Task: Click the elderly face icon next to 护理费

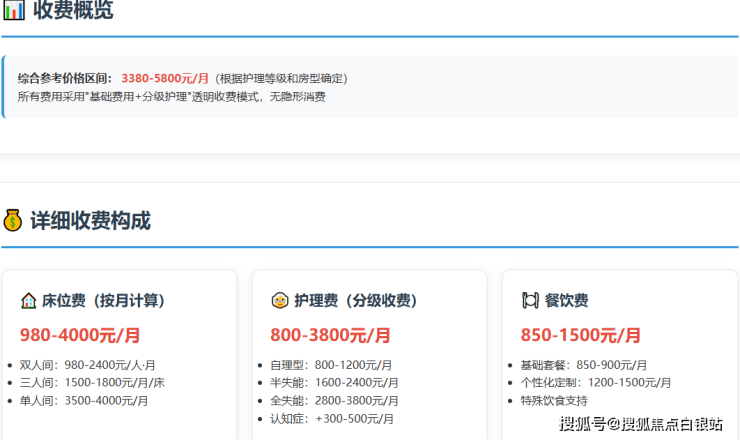Action: click(280, 300)
